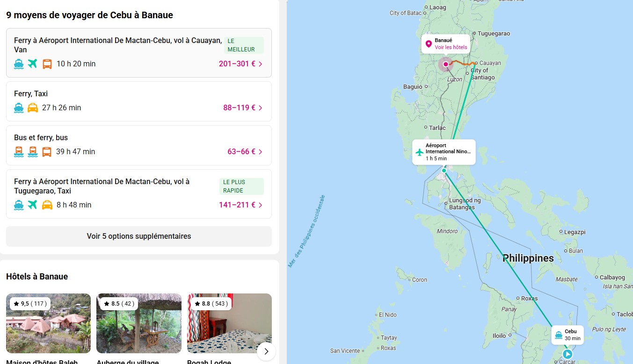Click the LE PLUS RAPIDE badge
The width and height of the screenshot is (633, 364).
[241, 186]
